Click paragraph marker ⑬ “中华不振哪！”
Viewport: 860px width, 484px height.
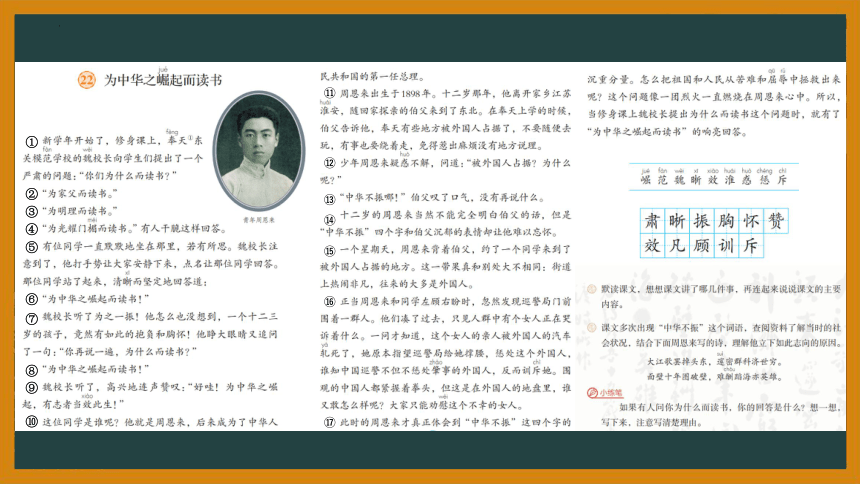click(329, 199)
